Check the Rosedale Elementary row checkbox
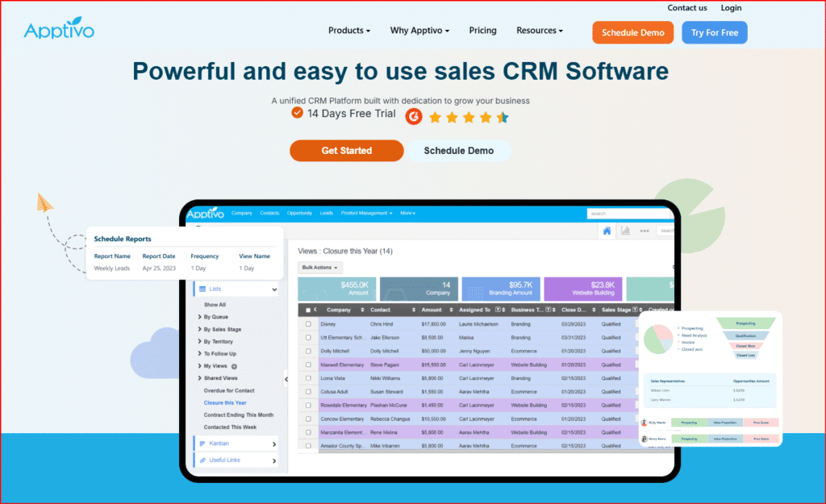This screenshot has height=504, width=826. pos(308,406)
